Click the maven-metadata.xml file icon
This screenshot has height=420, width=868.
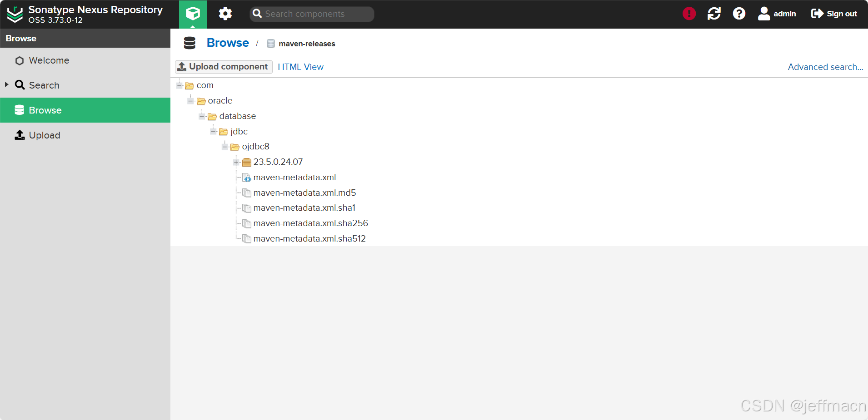click(x=247, y=178)
